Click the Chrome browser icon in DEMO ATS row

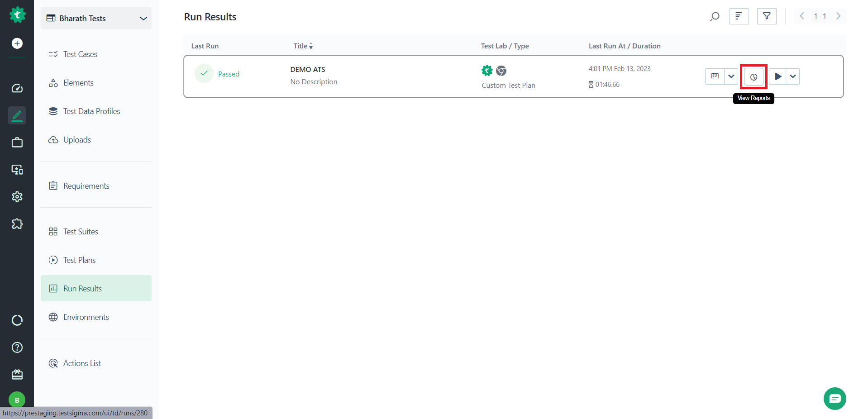[501, 71]
